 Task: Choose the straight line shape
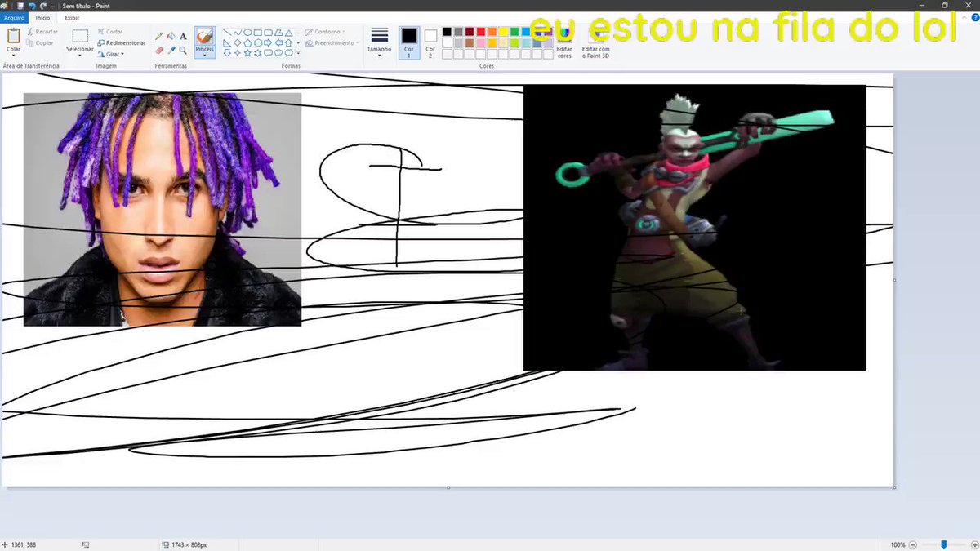point(228,33)
